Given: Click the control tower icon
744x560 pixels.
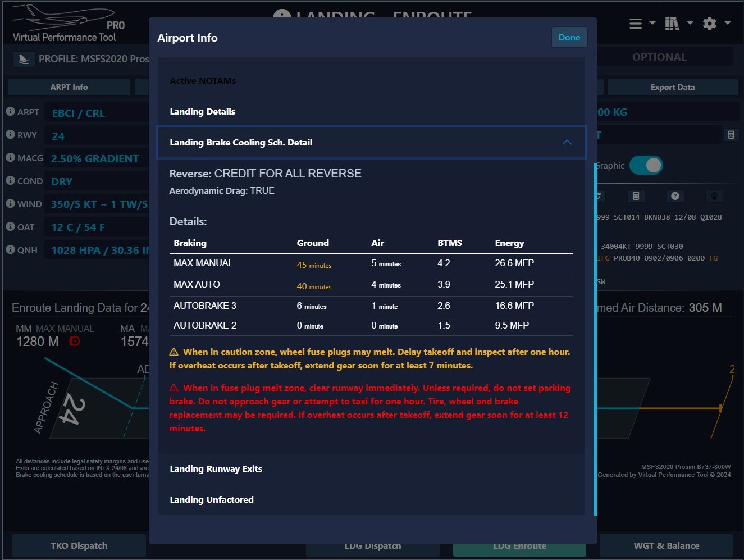Looking at the screenshot, I should point(714,196).
